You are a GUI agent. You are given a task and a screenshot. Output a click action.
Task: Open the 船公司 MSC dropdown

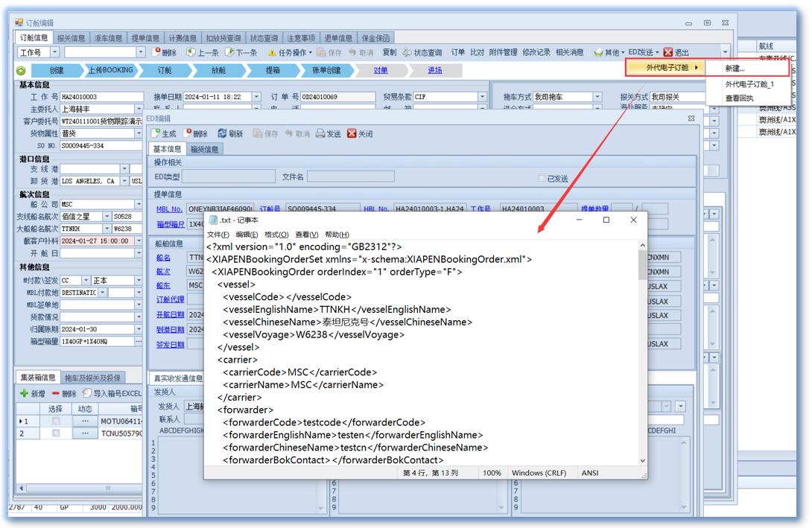pos(139,204)
